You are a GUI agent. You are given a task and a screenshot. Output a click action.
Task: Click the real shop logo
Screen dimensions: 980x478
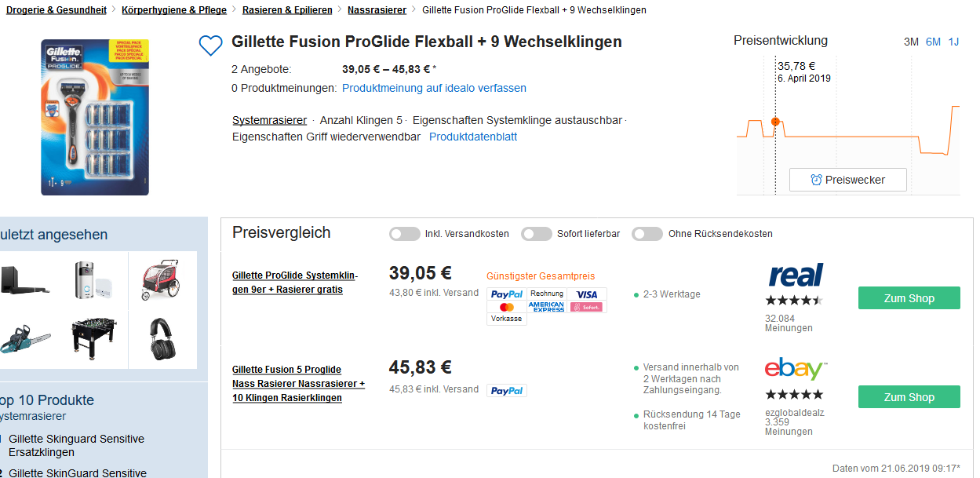tap(796, 275)
